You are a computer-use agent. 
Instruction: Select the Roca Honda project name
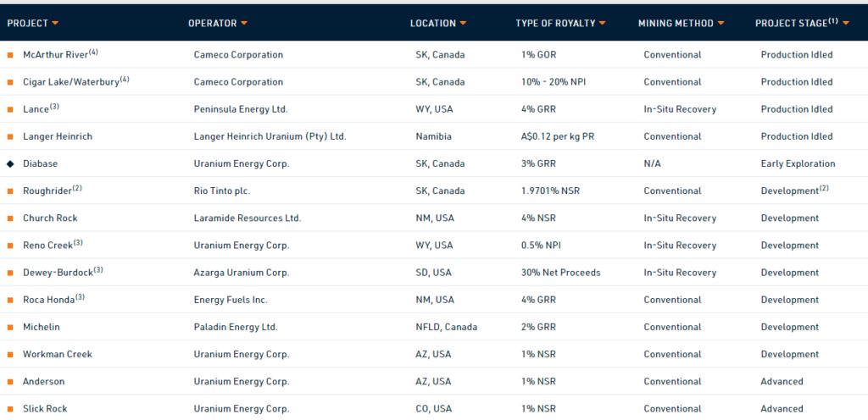(53, 300)
